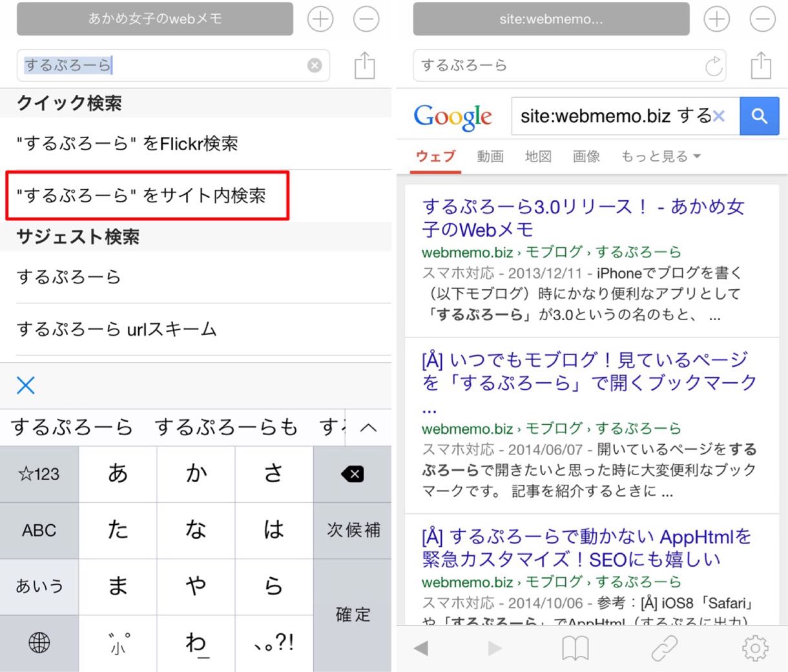The width and height of the screenshot is (788, 672).
Task: Open share menu in the left screen
Action: 365,65
